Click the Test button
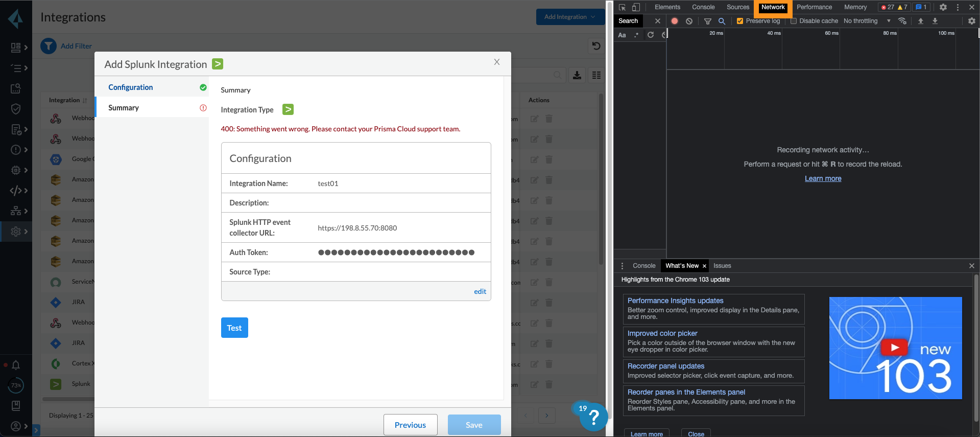The image size is (980, 437). pos(234,328)
